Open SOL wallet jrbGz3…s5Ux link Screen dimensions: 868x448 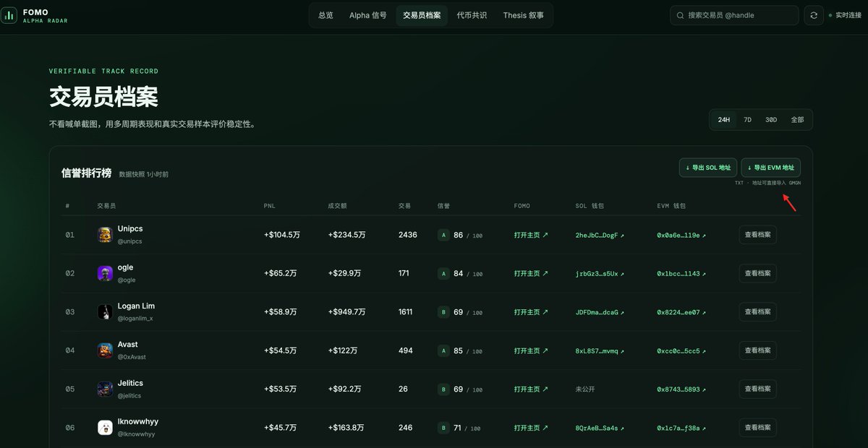600,273
